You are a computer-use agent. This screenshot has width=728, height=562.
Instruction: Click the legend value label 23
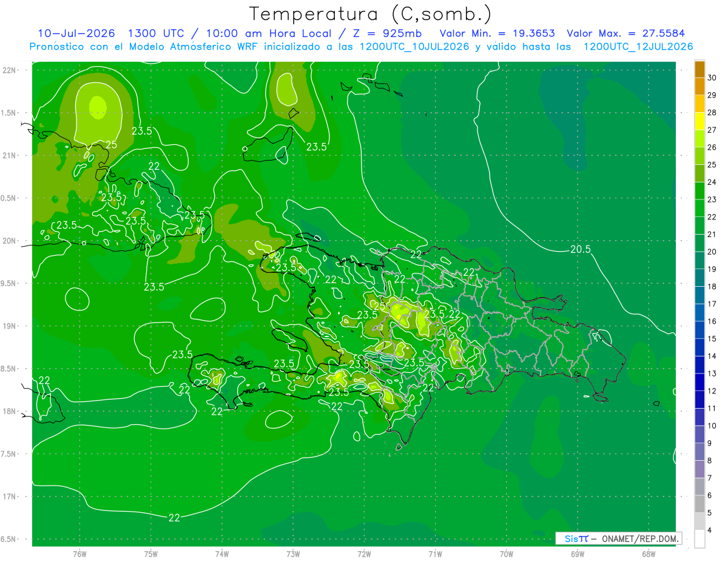point(712,199)
